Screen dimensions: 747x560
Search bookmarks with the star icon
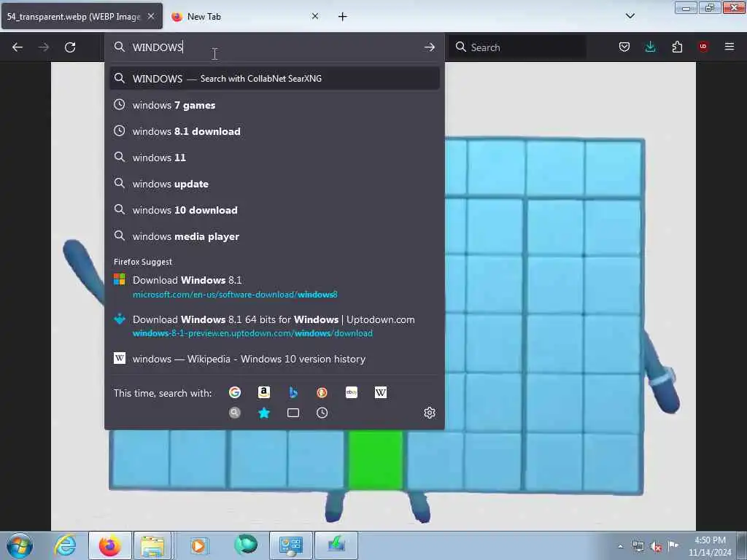click(264, 413)
